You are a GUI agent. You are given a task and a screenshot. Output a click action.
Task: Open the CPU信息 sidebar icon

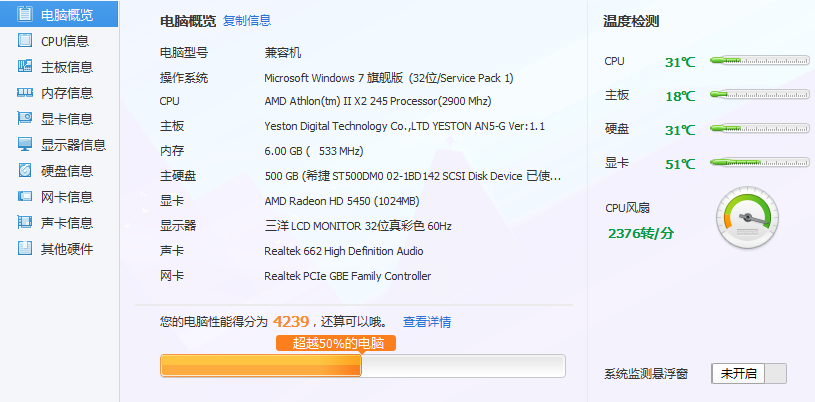[x=24, y=40]
